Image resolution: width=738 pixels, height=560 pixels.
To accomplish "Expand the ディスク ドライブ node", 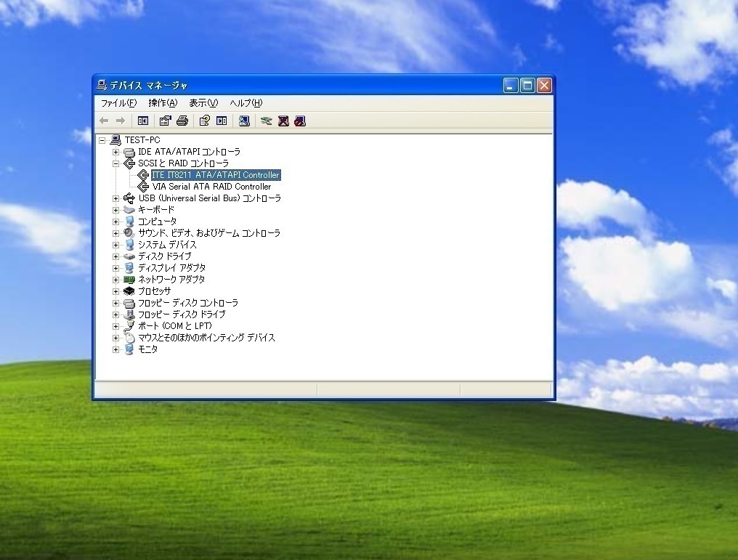I will tap(115, 256).
